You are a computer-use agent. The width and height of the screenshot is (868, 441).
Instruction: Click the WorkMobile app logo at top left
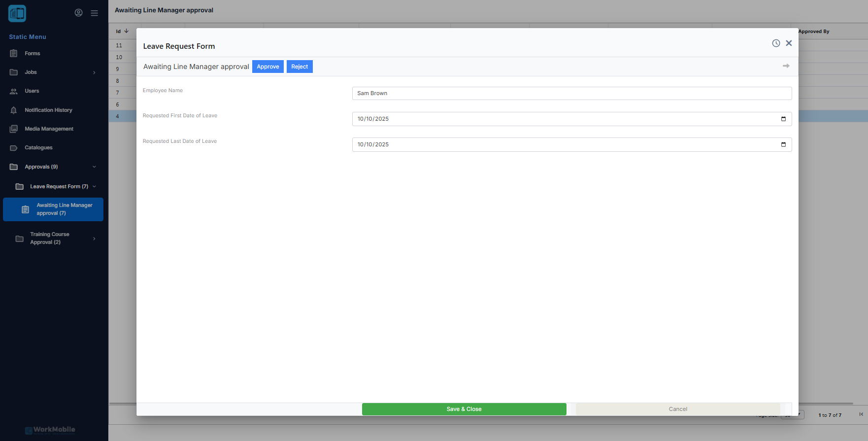(x=17, y=13)
